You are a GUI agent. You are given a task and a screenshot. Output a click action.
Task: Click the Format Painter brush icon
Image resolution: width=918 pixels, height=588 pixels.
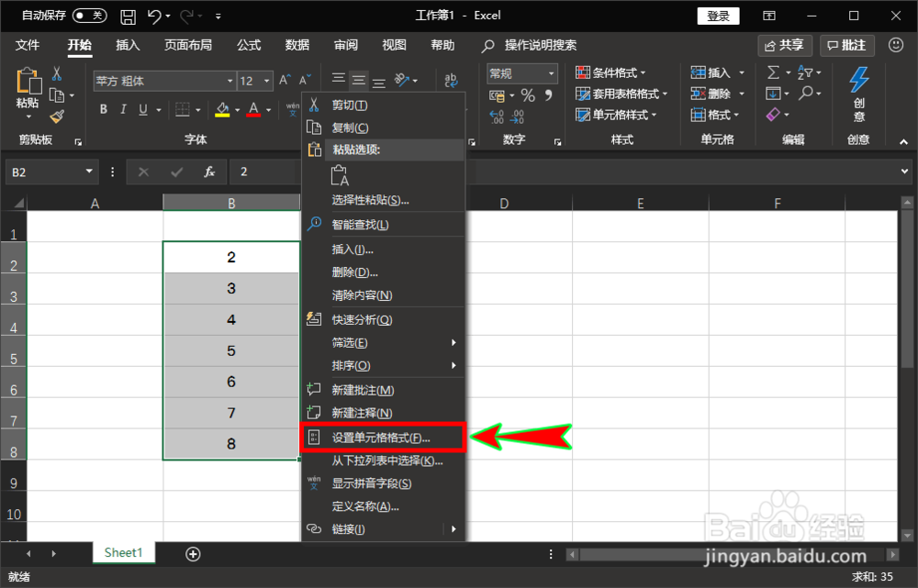(x=57, y=117)
